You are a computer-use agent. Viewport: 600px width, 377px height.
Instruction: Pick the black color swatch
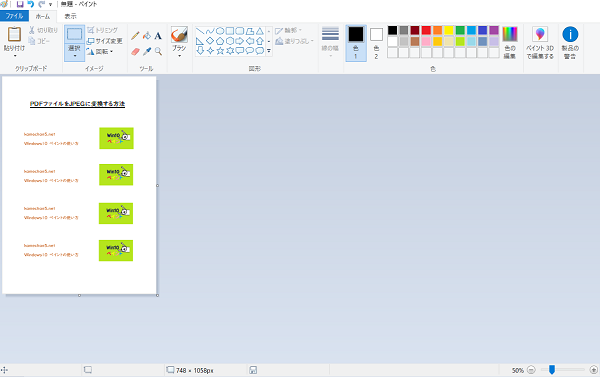point(392,30)
